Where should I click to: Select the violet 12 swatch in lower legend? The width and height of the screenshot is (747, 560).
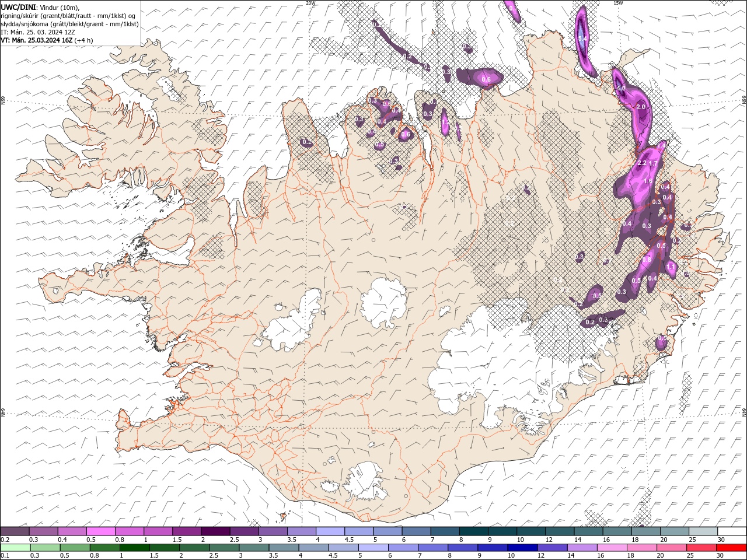[x=551, y=548]
